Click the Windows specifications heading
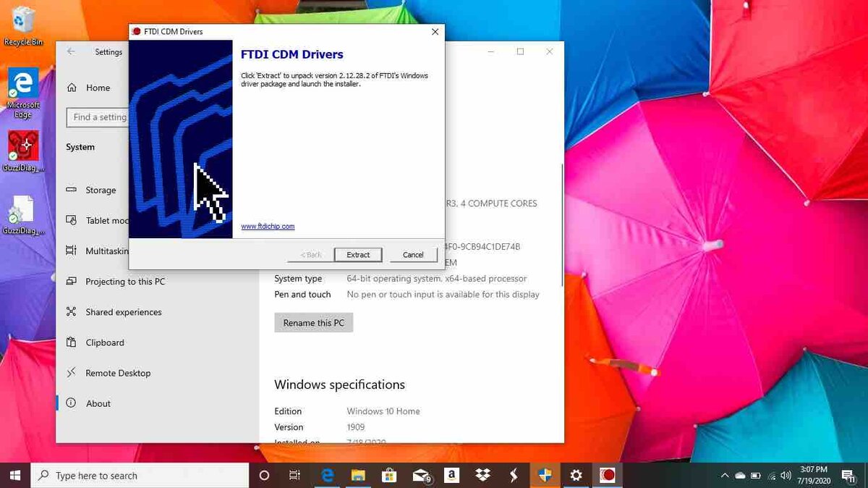 coord(339,384)
